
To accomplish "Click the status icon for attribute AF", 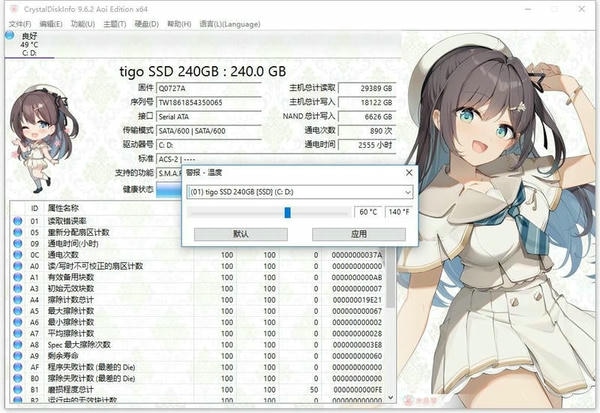I will (18, 367).
